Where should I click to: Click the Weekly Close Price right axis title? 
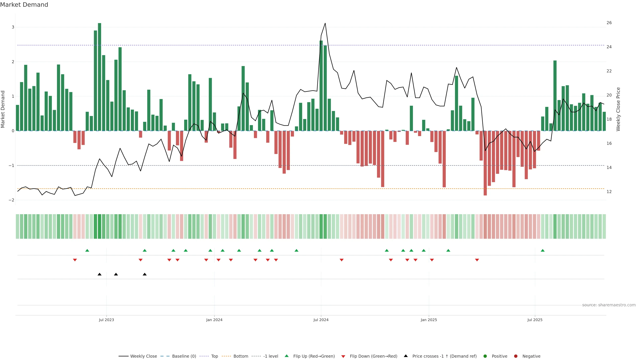pos(618,109)
